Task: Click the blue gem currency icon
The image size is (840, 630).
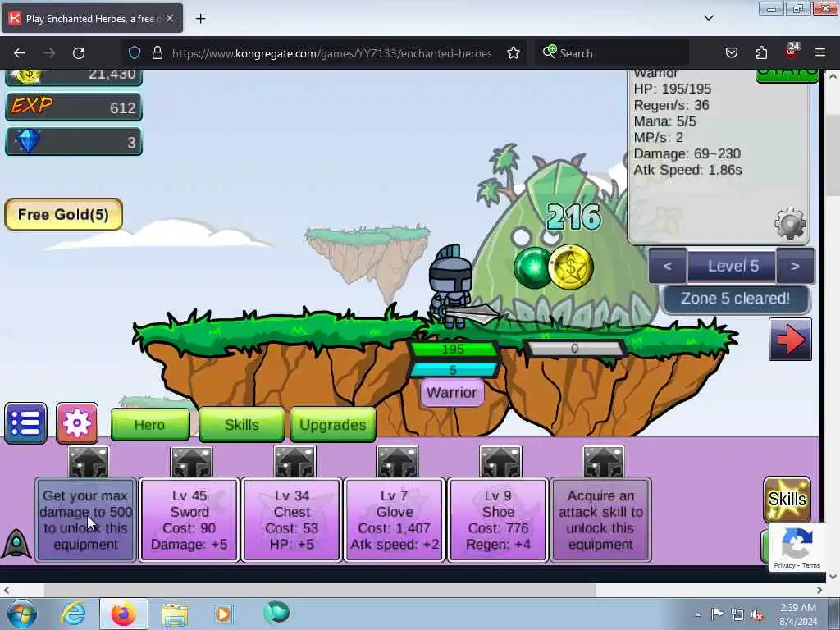Action: click(x=29, y=141)
